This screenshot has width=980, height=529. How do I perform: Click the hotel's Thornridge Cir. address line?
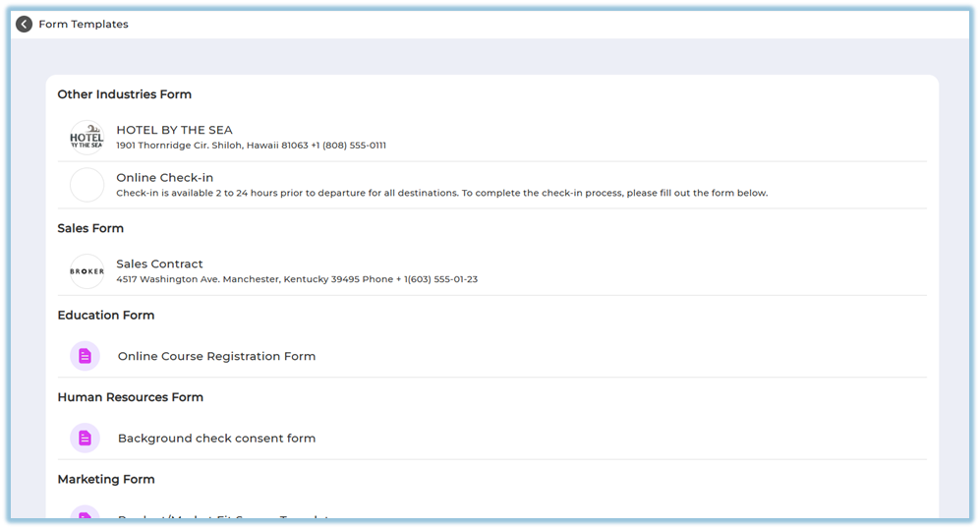point(251,146)
